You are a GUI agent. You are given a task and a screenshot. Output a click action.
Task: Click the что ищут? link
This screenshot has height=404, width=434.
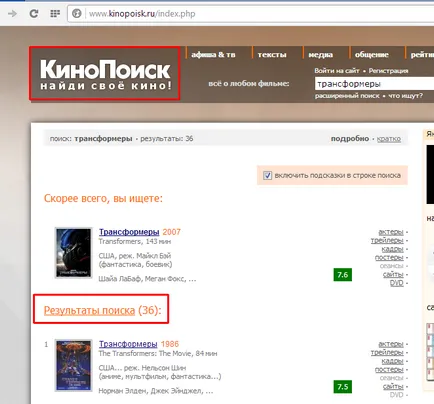(x=405, y=96)
